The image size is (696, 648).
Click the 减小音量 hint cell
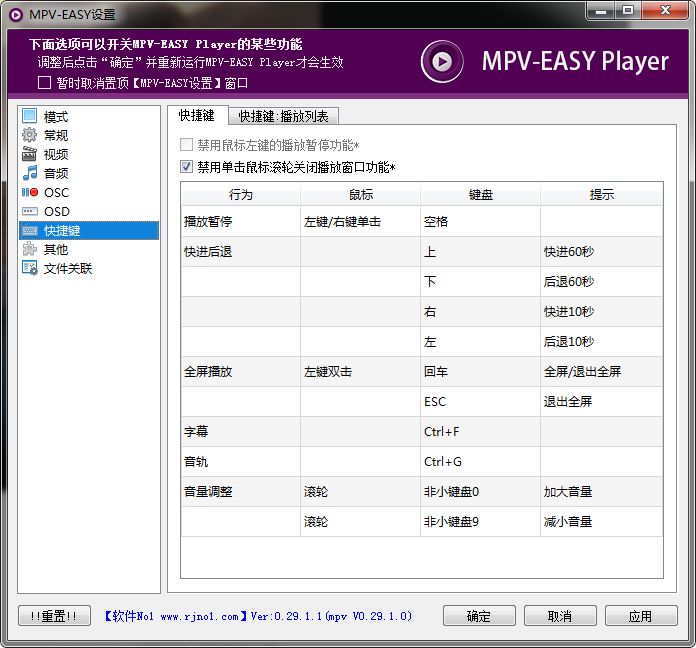point(601,522)
